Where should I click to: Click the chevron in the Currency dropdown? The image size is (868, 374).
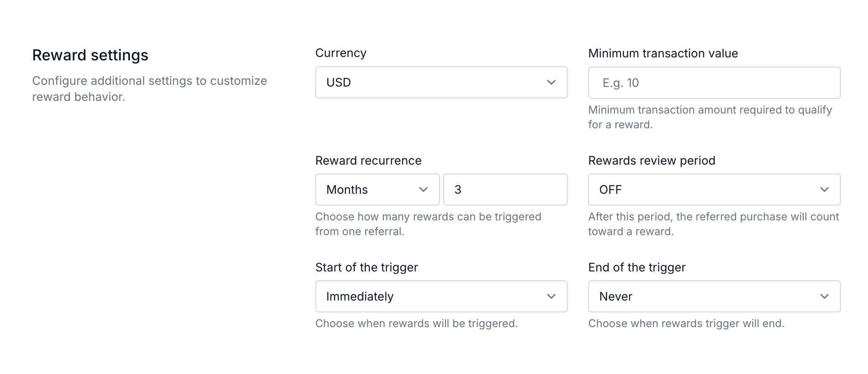click(x=551, y=82)
